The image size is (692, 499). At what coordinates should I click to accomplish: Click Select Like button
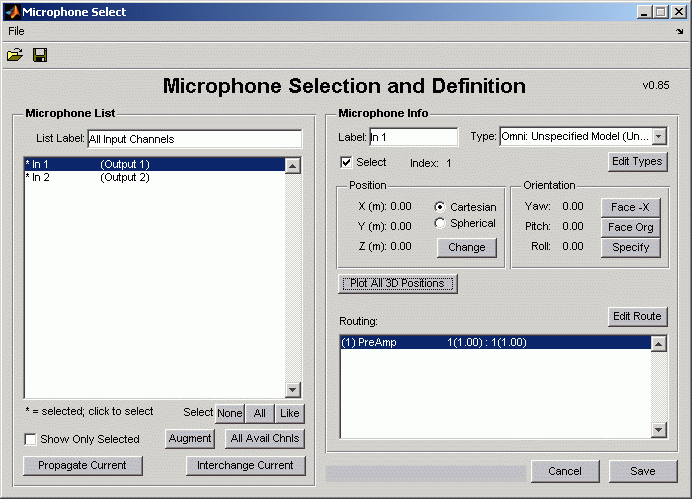[x=290, y=413]
